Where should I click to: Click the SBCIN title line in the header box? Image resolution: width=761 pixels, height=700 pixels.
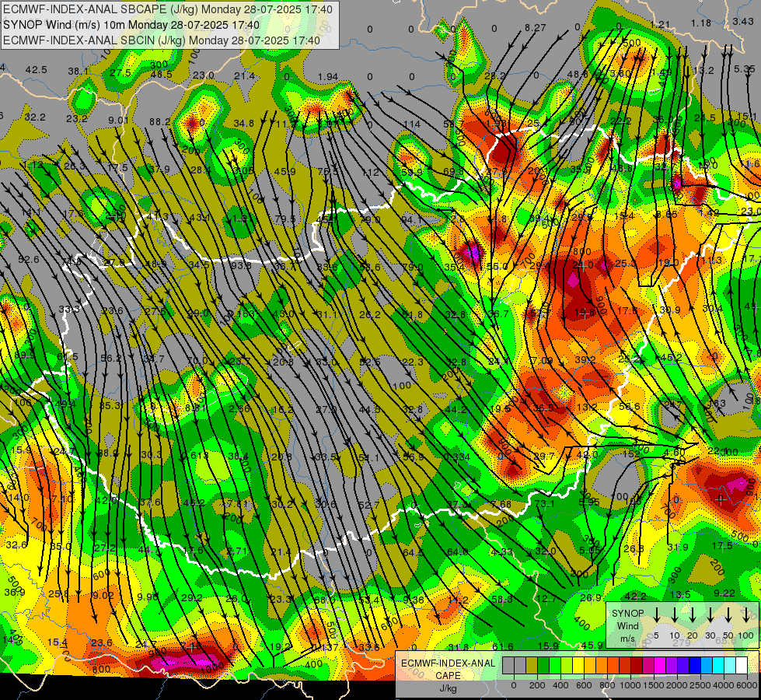coord(162,40)
